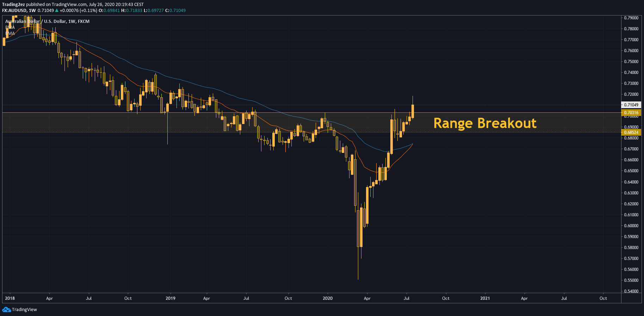Click the latest weekly candle near 0.71
The height and width of the screenshot is (316, 644).
coord(413,111)
